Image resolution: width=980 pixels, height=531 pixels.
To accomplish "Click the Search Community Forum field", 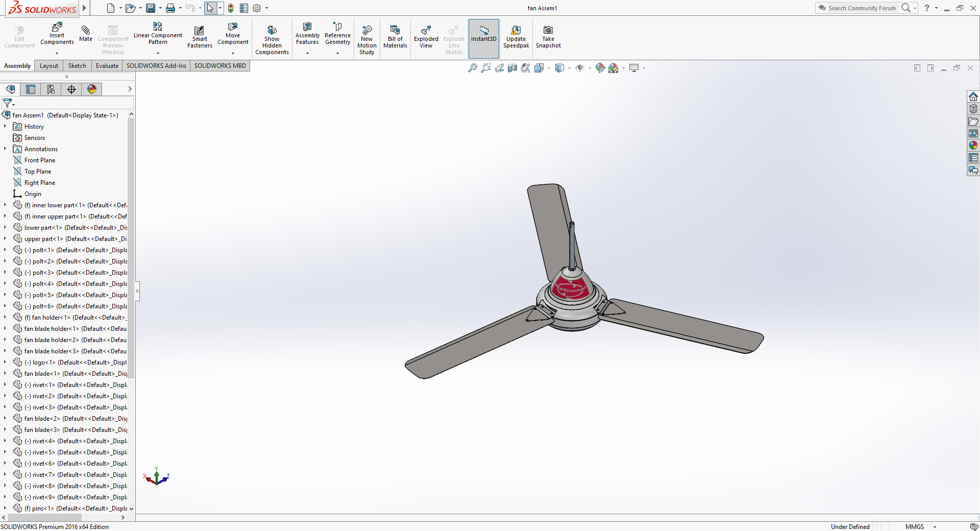I will 862,8.
